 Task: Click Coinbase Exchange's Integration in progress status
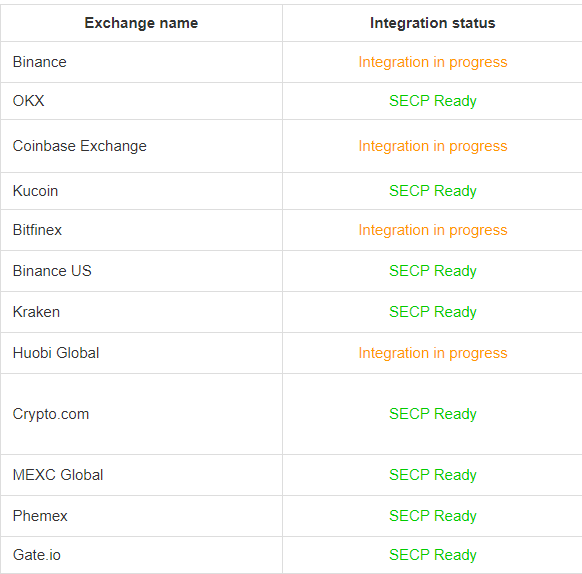point(433,146)
